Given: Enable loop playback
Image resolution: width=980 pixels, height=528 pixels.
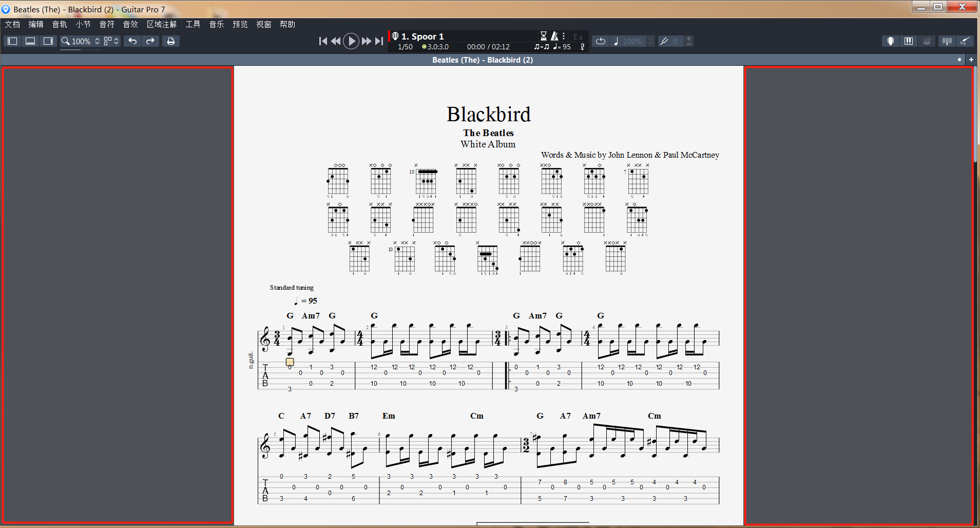Looking at the screenshot, I should 600,41.
